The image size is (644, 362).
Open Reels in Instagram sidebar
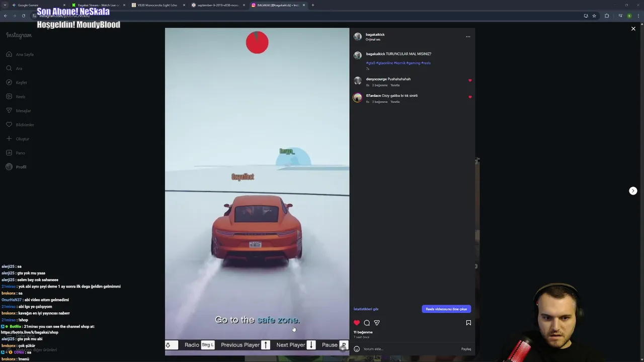tap(16, 97)
